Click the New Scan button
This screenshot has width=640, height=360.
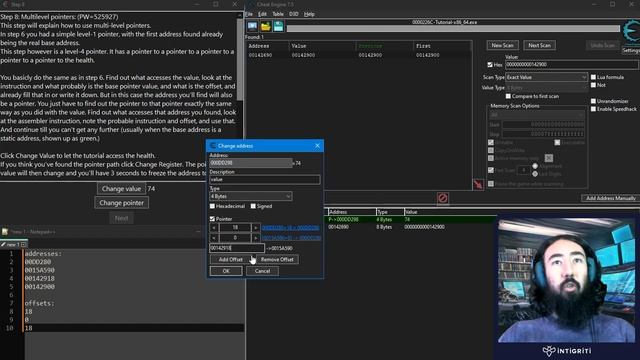click(502, 45)
